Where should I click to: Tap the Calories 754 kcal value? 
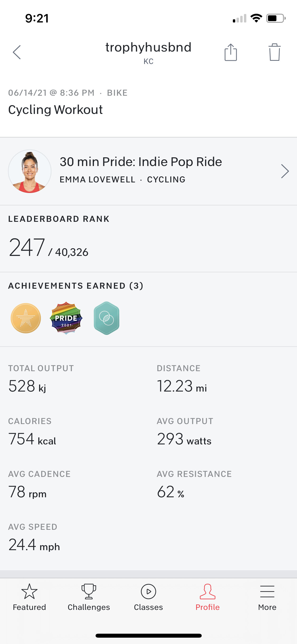pos(32,439)
